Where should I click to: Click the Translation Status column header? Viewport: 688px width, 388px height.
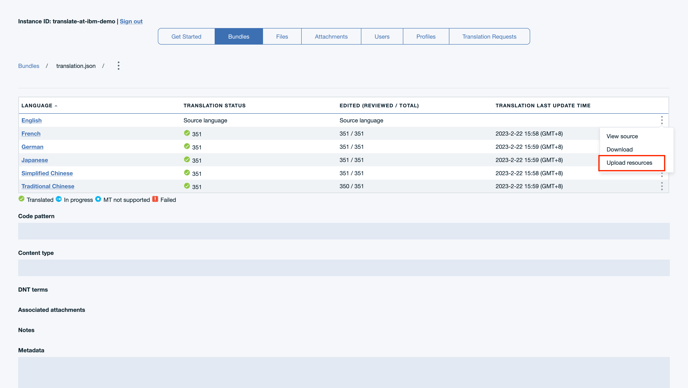tap(215, 106)
